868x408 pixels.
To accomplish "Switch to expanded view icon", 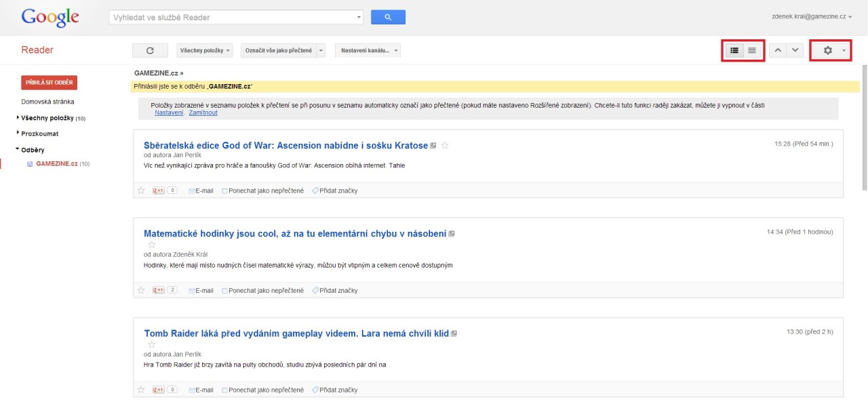I will tap(734, 50).
